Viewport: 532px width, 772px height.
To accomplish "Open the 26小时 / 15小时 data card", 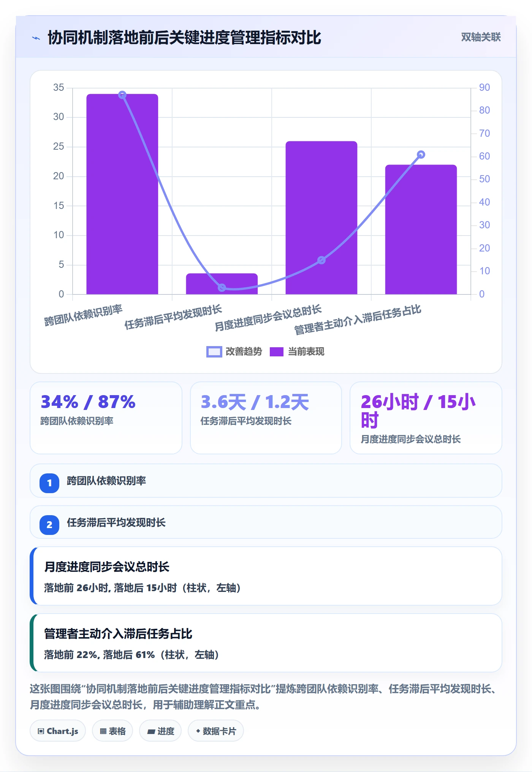I will pyautogui.click(x=426, y=418).
